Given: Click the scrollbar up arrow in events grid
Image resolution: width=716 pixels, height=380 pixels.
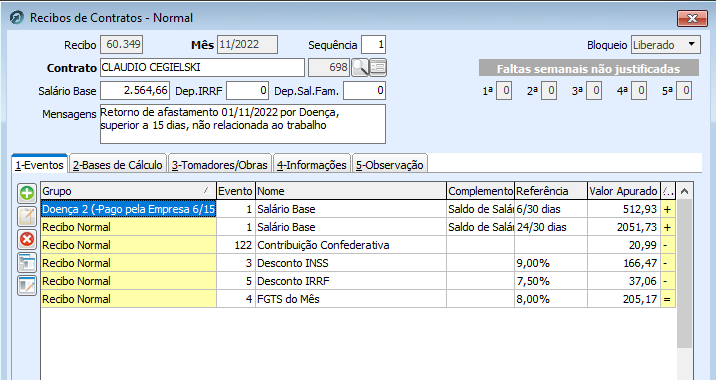Looking at the screenshot, I should coord(684,191).
